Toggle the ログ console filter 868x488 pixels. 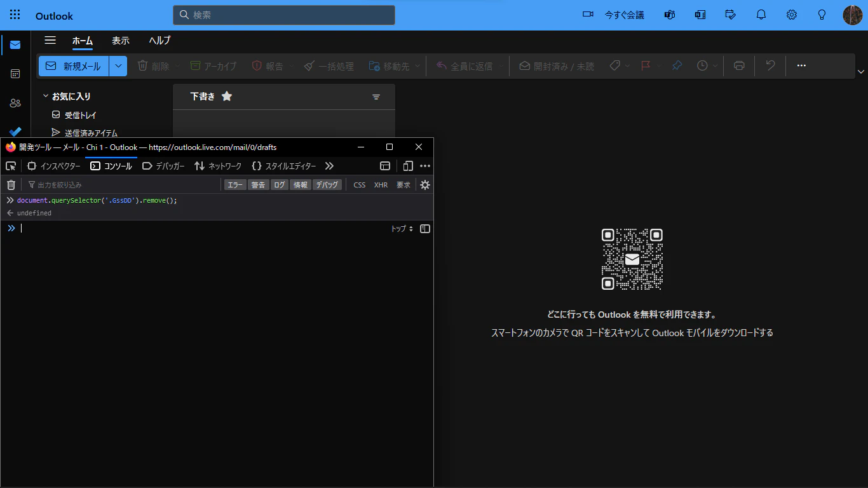(x=280, y=185)
